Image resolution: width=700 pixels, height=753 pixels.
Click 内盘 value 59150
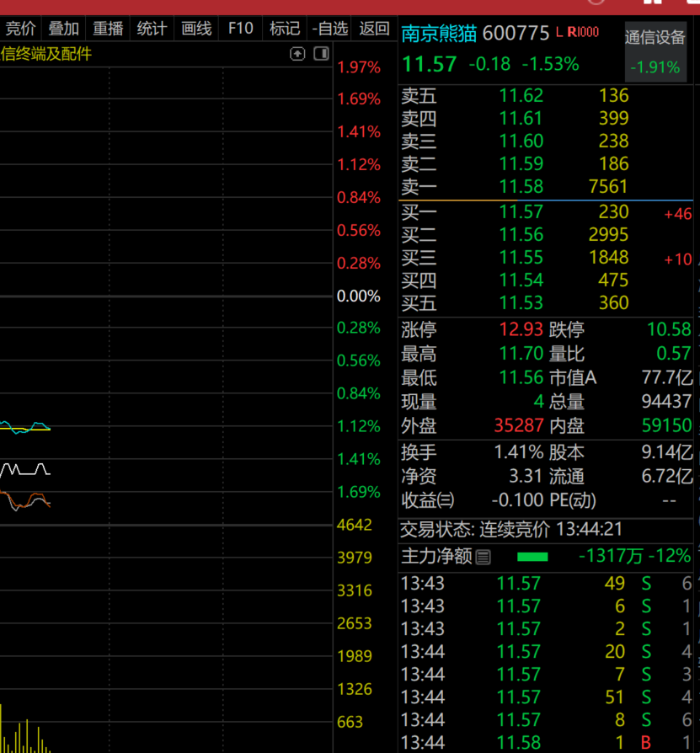pos(666,425)
